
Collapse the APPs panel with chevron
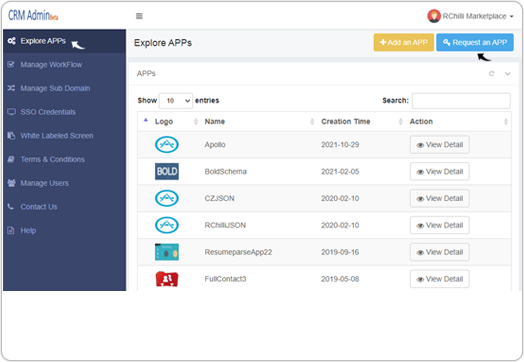tap(507, 74)
